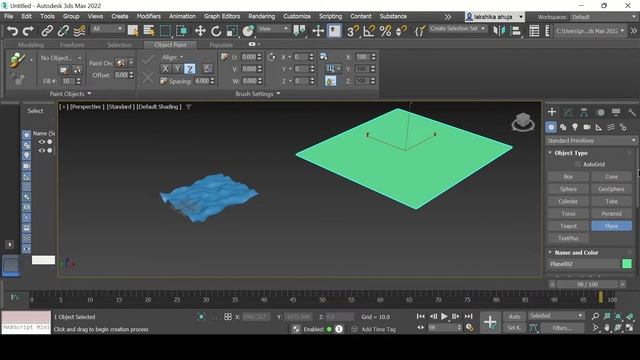Toggle the Enabled green indicator
Screen dimensions: 640x360
(x=329, y=329)
